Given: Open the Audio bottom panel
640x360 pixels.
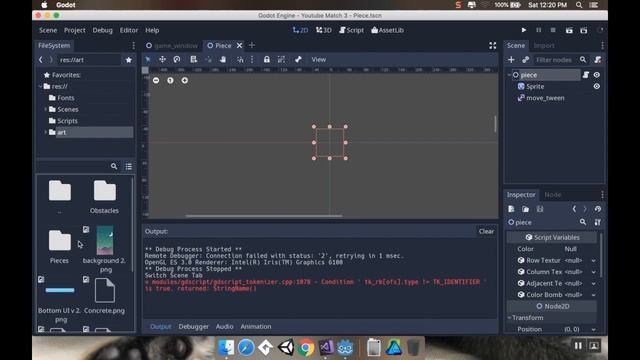Looking at the screenshot, I should pos(224,327).
